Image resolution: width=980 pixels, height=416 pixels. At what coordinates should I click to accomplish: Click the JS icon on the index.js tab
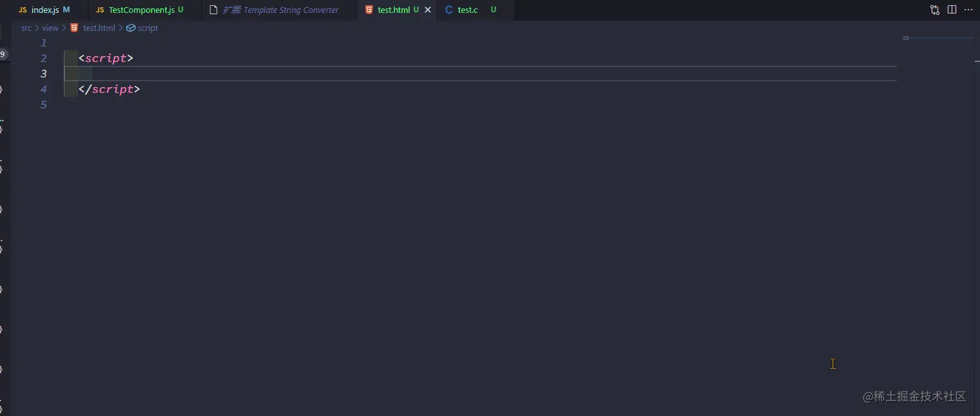(x=23, y=10)
